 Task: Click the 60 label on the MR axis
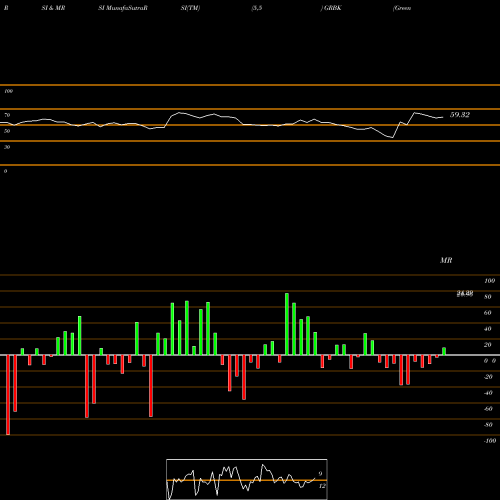pyautogui.click(x=488, y=313)
